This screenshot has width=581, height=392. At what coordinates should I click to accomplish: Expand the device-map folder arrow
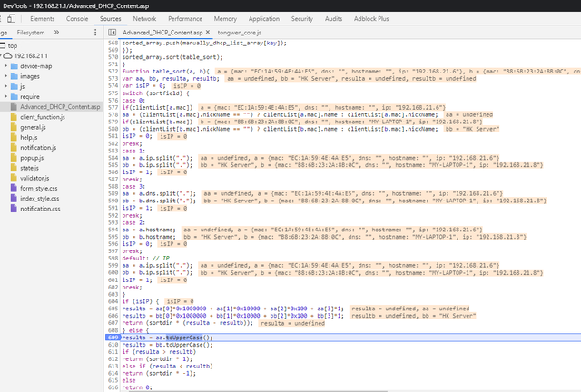pos(5,66)
